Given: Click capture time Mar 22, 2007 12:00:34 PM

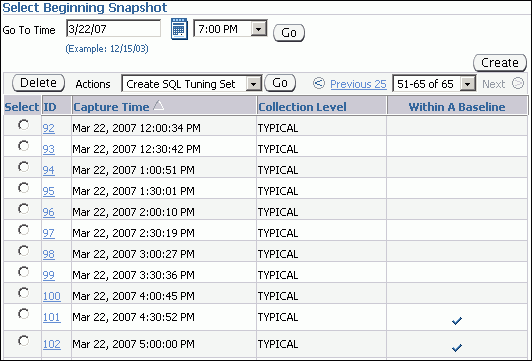Looking at the screenshot, I should (x=136, y=128).
